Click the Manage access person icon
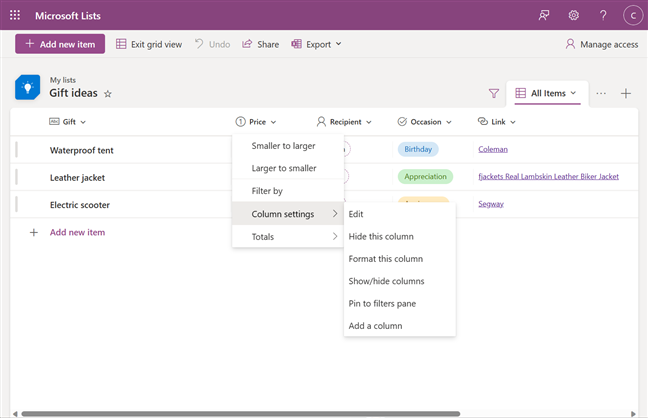648x418 pixels. [570, 44]
